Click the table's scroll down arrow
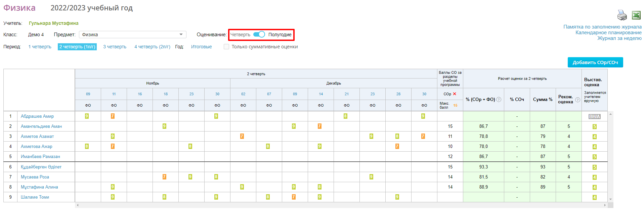This screenshot has width=644, height=209. tap(610, 199)
